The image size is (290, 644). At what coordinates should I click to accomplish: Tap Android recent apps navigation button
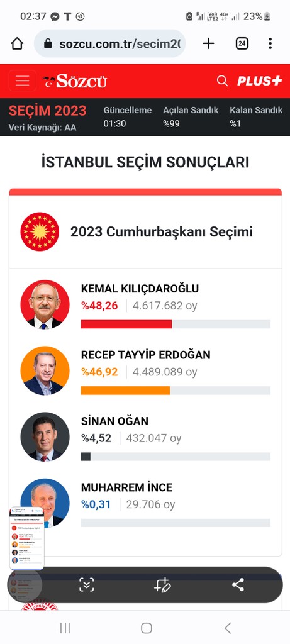65,628
